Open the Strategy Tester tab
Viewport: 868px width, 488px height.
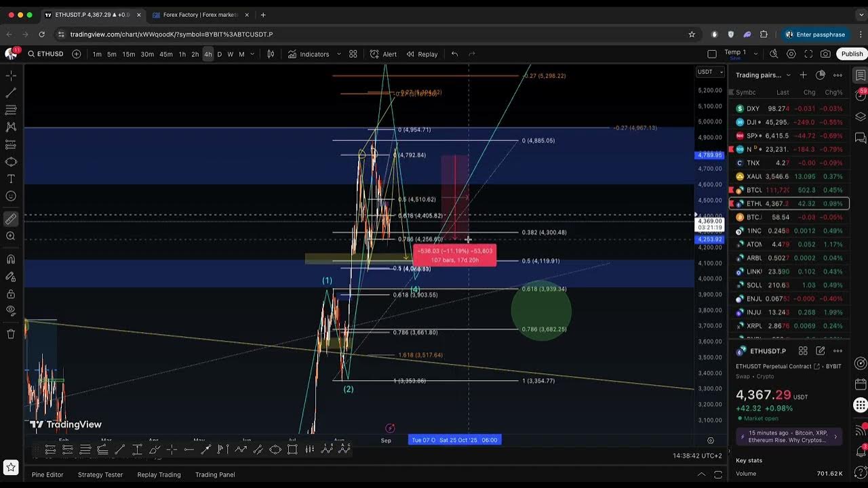click(100, 474)
